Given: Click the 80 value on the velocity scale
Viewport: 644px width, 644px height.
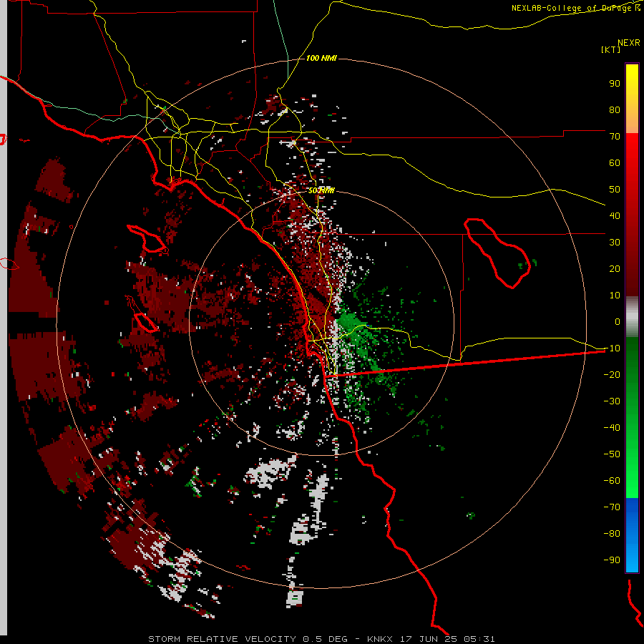Looking at the screenshot, I should coord(615,109).
